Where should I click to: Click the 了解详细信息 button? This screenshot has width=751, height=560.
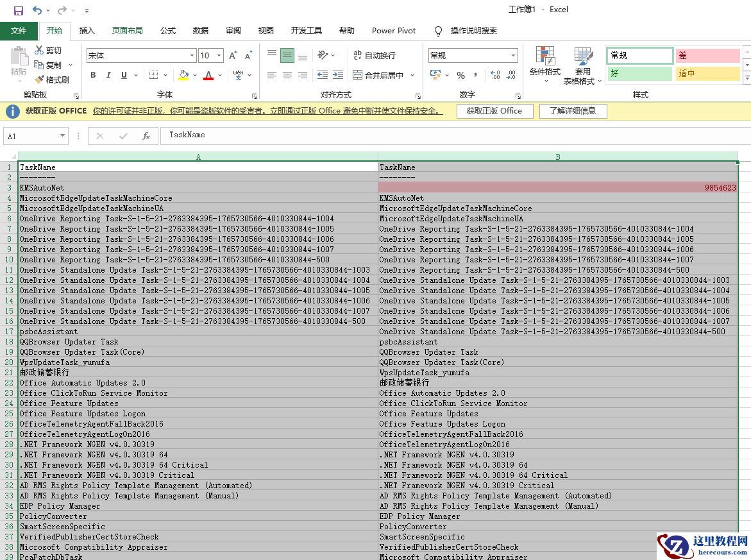[x=573, y=111]
